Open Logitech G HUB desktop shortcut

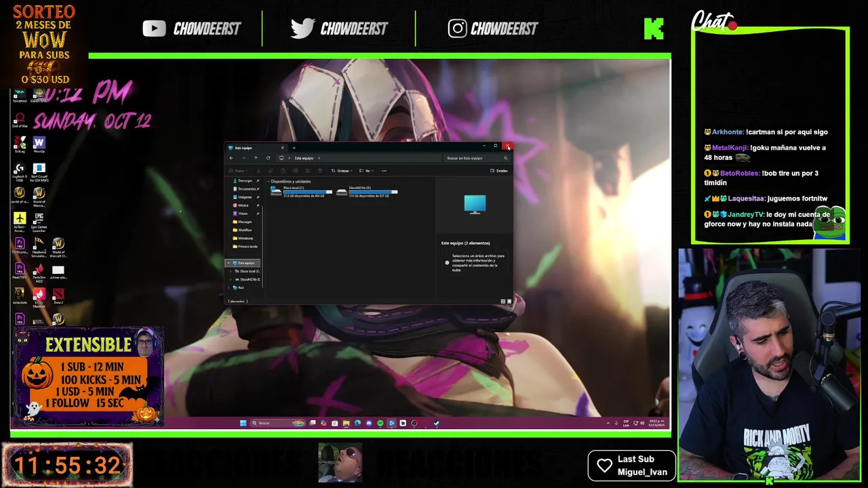pyautogui.click(x=20, y=171)
